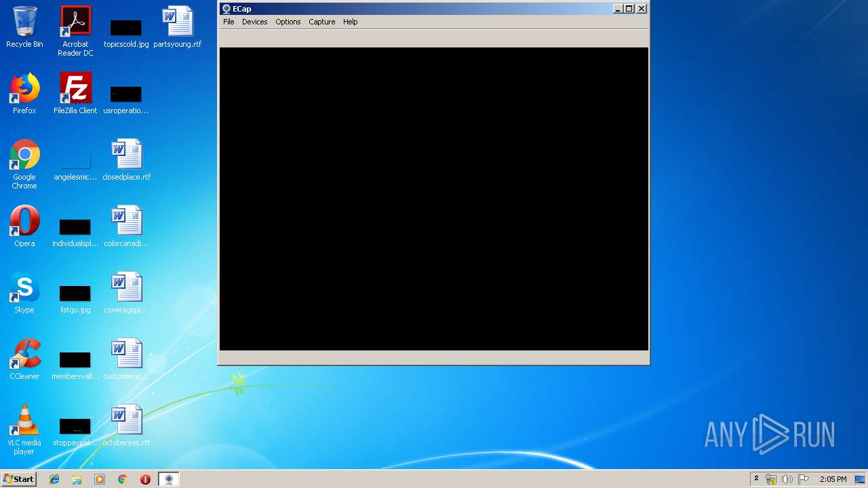Select the closedplace.rtf document icon
The width and height of the screenshot is (868, 488).
tap(126, 161)
